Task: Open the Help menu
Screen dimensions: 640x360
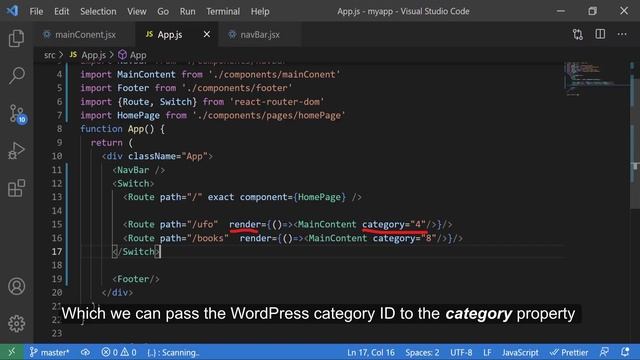Action: (260, 11)
